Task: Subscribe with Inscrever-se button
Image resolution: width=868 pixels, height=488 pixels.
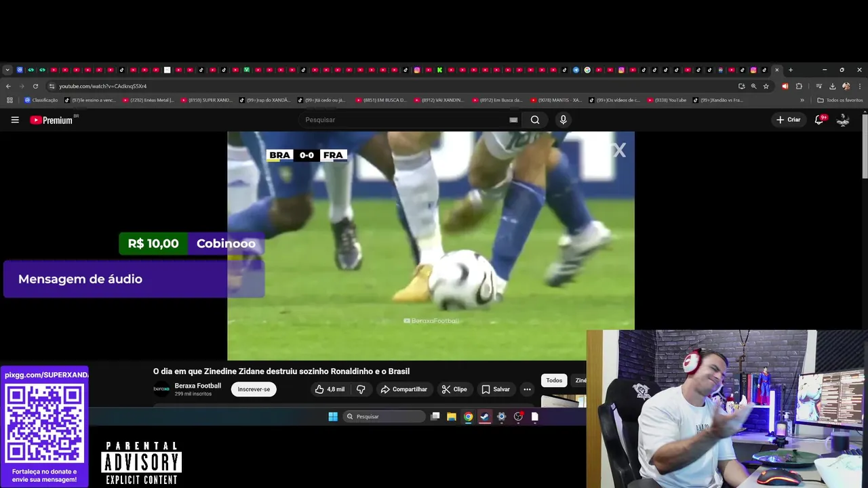Action: [x=254, y=389]
